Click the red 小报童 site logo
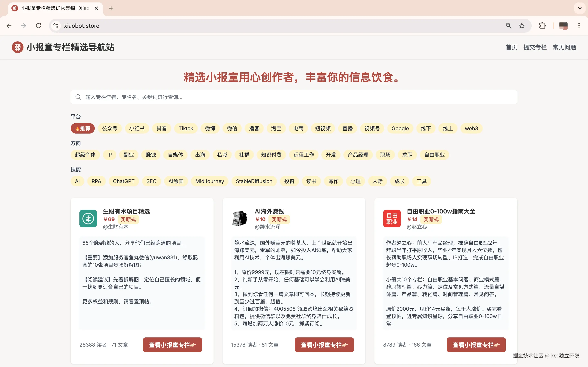 18,47
